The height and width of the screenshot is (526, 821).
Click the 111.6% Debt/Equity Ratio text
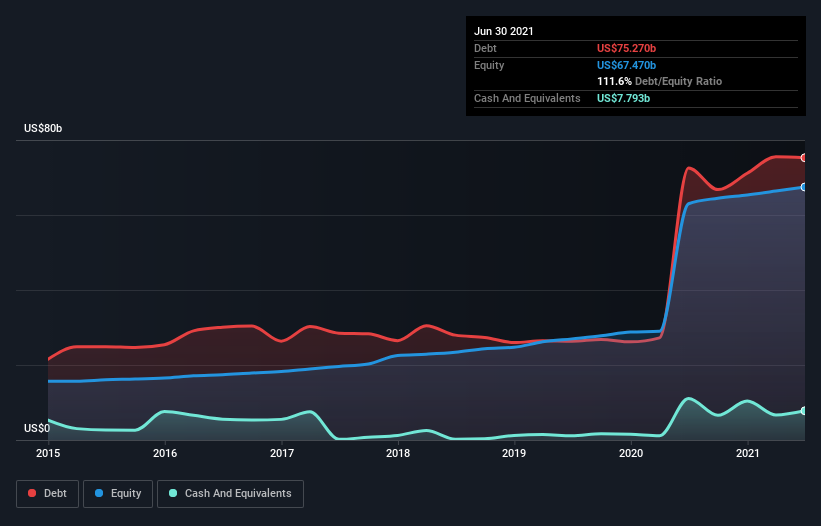(659, 81)
